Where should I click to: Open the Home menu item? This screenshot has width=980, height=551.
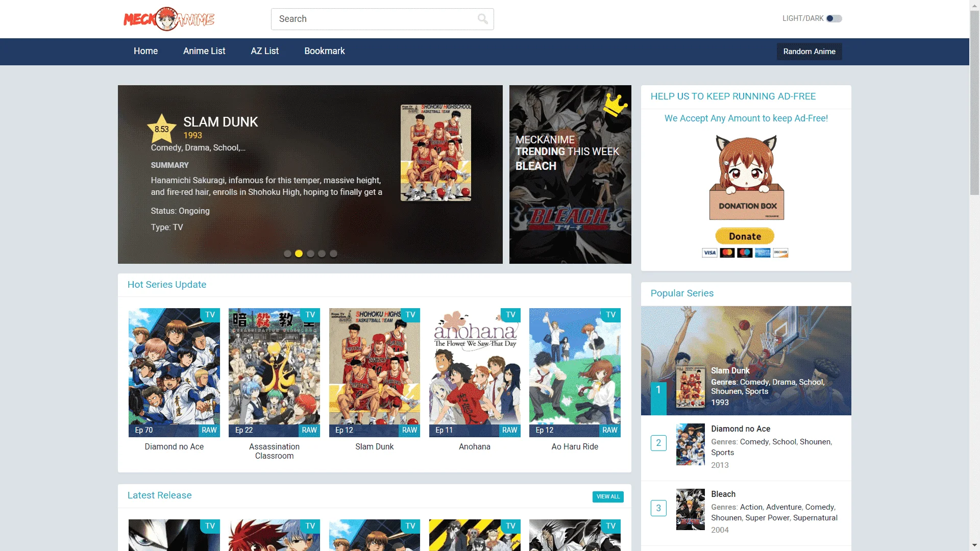pyautogui.click(x=145, y=51)
